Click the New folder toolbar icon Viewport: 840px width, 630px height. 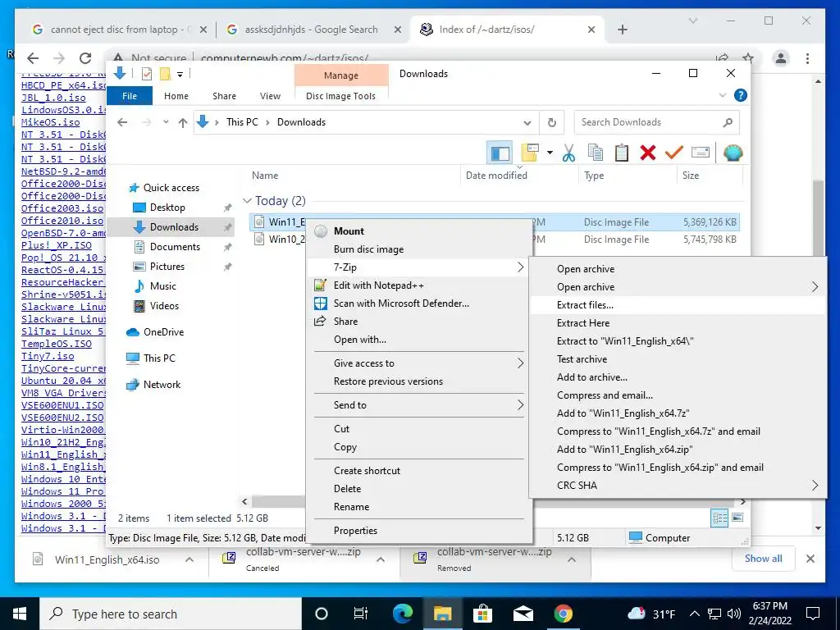(x=529, y=153)
